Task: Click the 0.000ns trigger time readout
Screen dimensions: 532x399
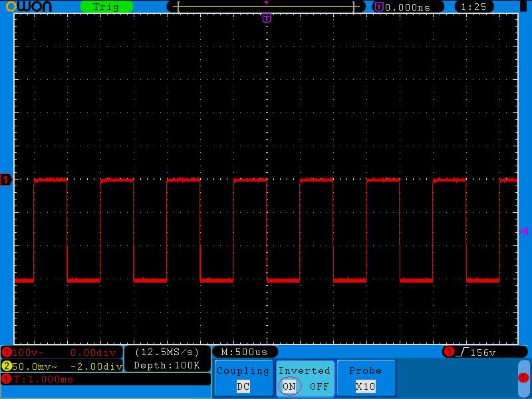Action: click(408, 7)
